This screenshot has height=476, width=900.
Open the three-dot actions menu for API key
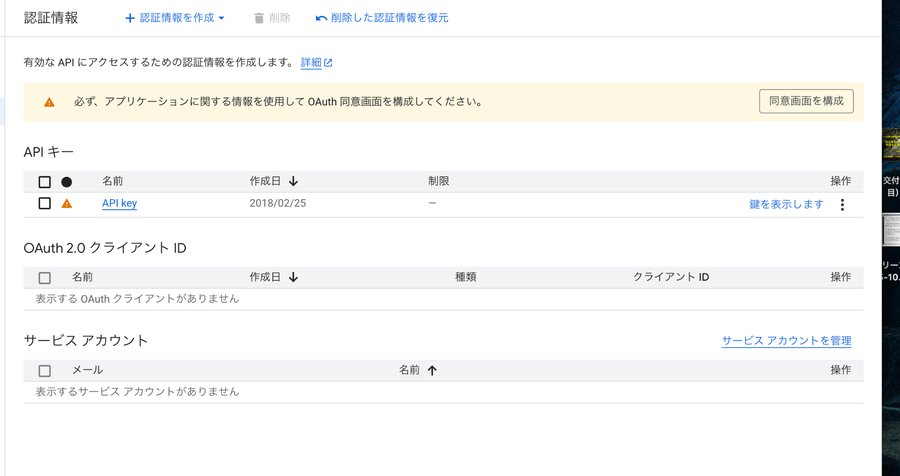[841, 204]
